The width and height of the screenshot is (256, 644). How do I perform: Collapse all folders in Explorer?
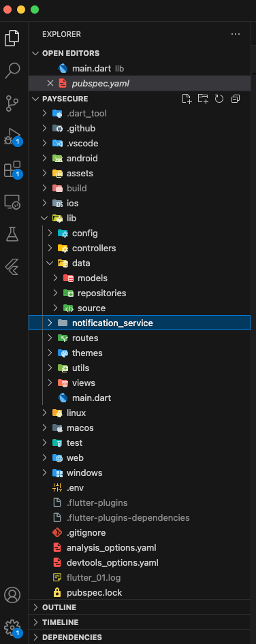(x=236, y=99)
